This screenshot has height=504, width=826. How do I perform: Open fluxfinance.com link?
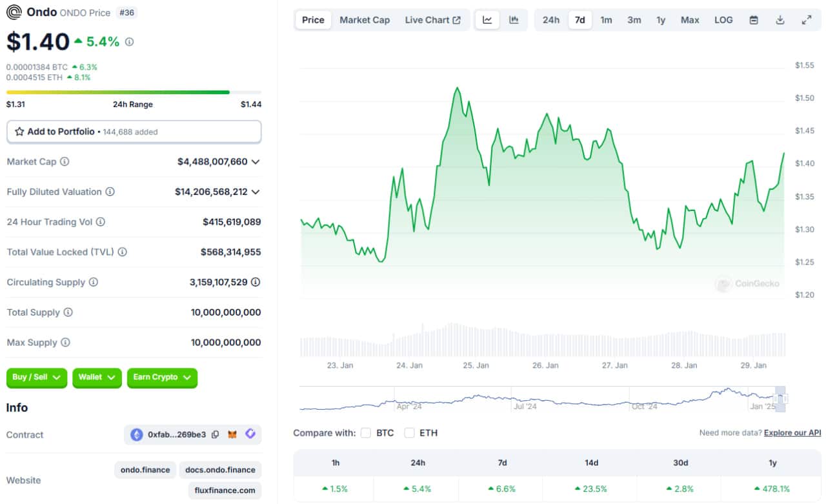pyautogui.click(x=225, y=490)
